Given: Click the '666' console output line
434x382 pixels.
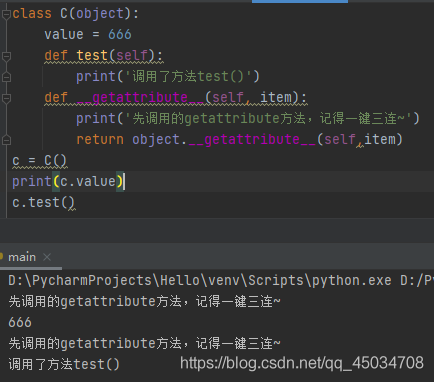Looking at the screenshot, I should tap(20, 322).
